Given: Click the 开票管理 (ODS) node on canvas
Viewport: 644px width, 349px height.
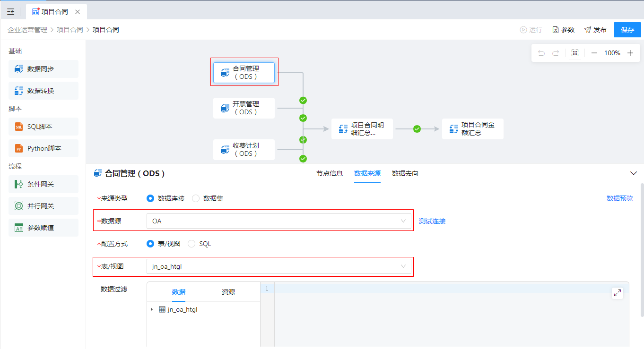Looking at the screenshot, I should coord(244,108).
